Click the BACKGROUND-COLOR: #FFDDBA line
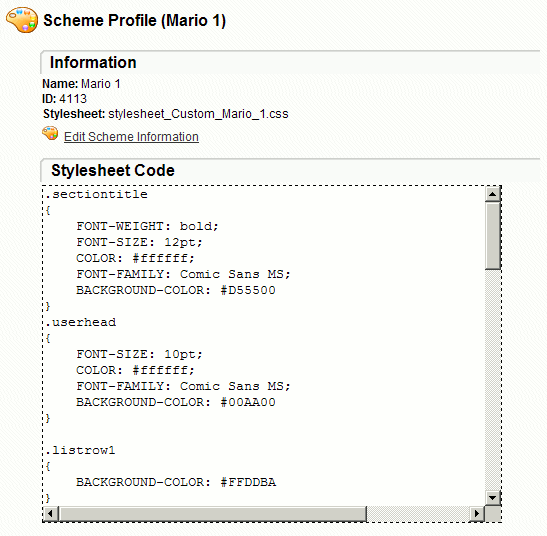The width and height of the screenshot is (547, 536). tap(176, 482)
